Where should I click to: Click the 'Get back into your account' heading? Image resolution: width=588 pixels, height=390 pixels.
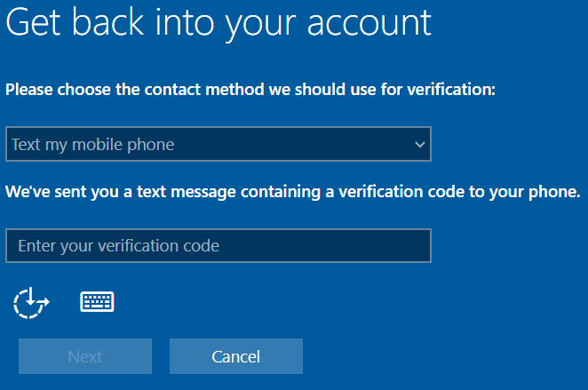[x=219, y=24]
